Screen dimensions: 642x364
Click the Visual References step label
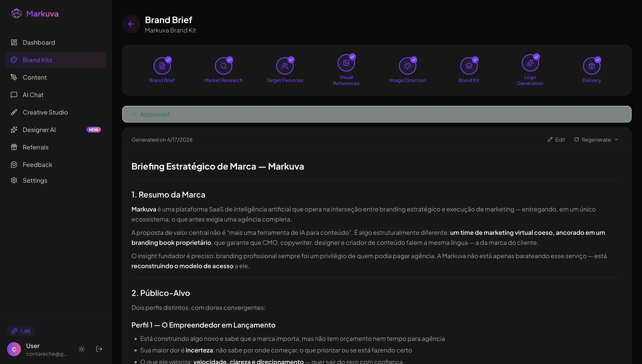346,80
